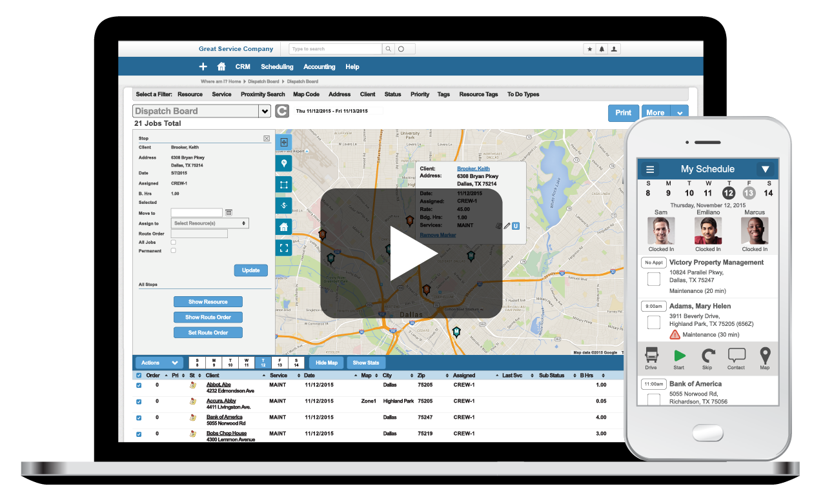Toggle the All Jobs checkbox

pos(173,242)
